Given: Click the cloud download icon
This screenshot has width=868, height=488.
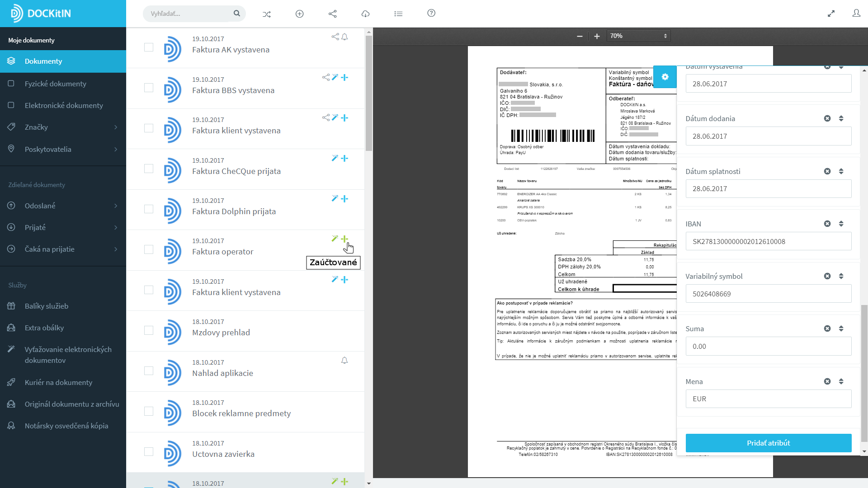Looking at the screenshot, I should (365, 14).
